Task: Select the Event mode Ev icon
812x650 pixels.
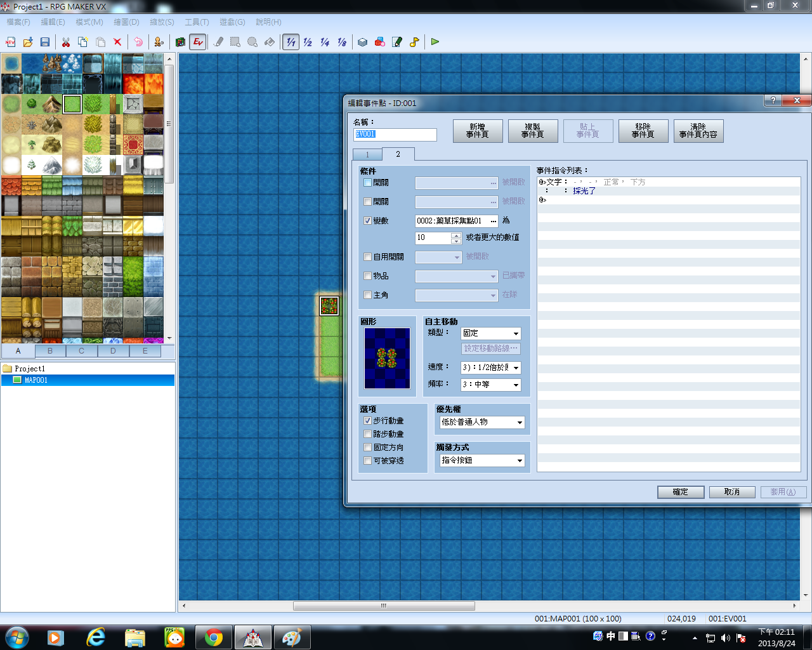Action: point(198,42)
